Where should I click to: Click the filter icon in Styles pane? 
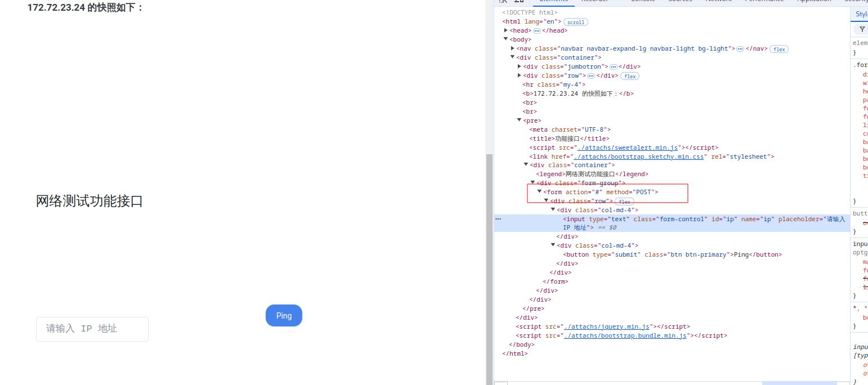tap(862, 29)
